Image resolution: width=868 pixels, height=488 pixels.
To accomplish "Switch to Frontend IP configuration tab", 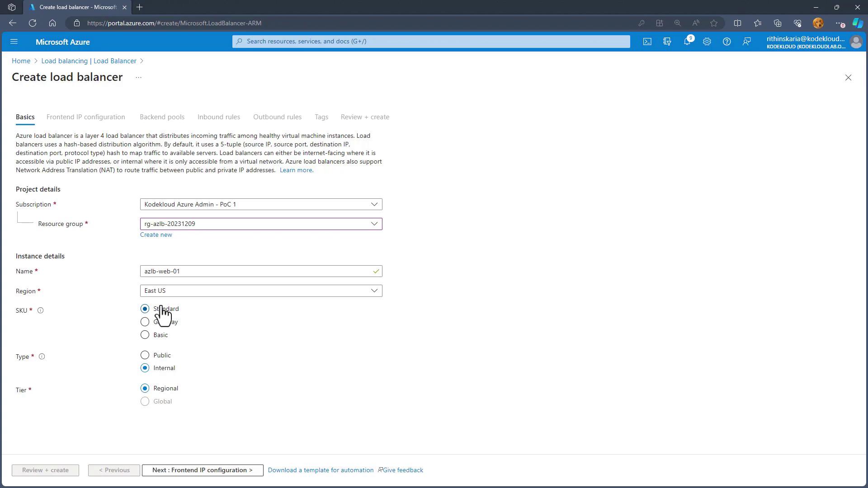I will click(85, 117).
